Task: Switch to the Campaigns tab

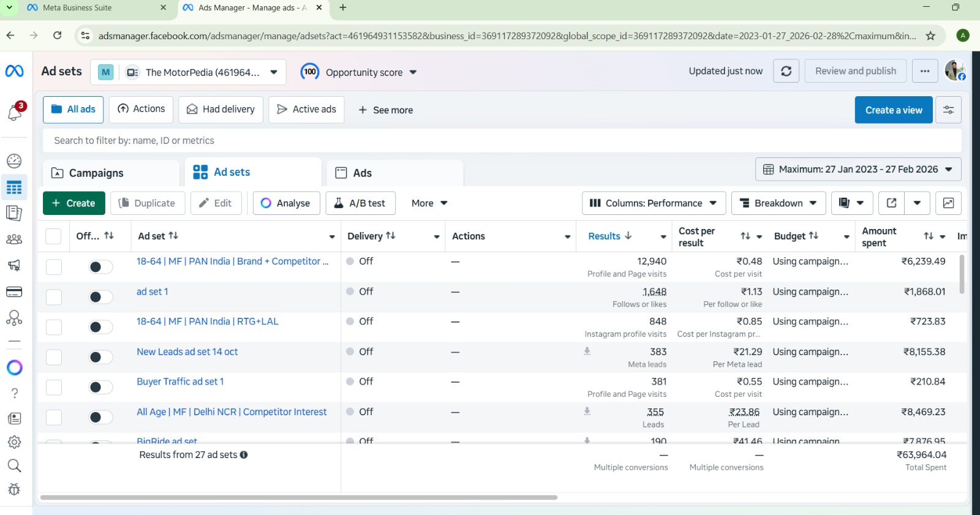Action: pyautogui.click(x=96, y=173)
